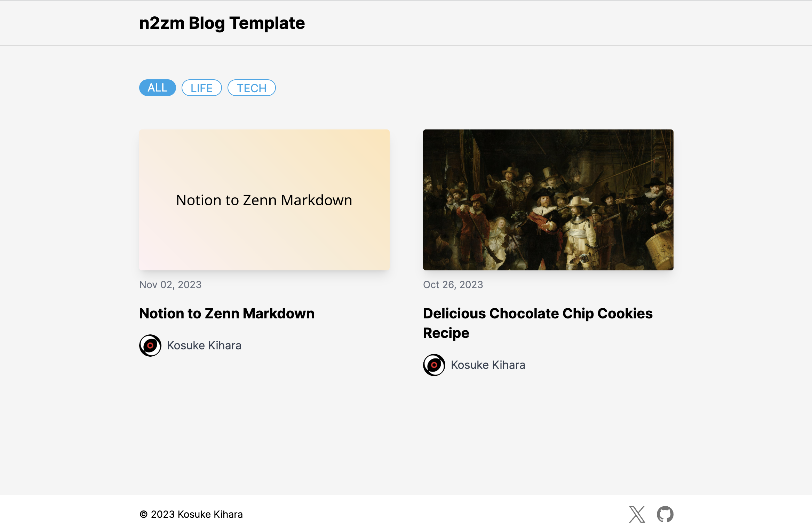Click the text inside the first cover image
This screenshot has width=812, height=531.
pyautogui.click(x=264, y=200)
